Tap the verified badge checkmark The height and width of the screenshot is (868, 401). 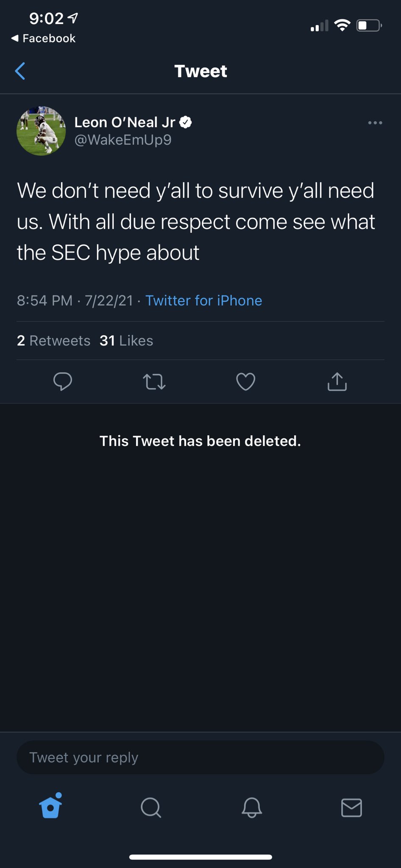[186, 122]
